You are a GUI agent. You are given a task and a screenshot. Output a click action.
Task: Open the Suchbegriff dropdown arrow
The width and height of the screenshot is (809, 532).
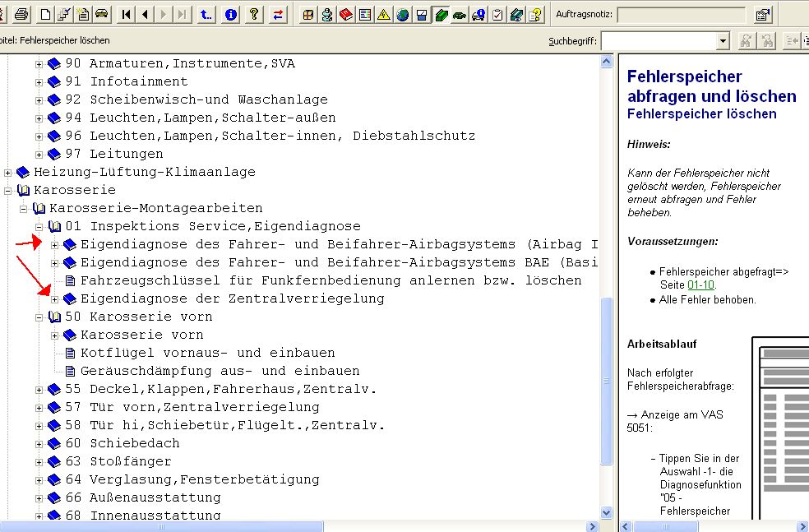click(723, 40)
